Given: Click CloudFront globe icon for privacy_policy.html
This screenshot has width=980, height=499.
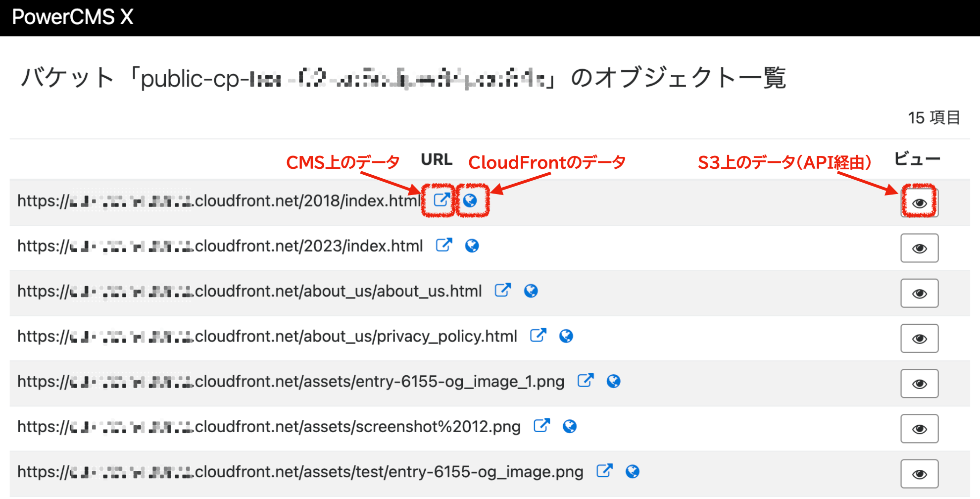Looking at the screenshot, I should 566,337.
